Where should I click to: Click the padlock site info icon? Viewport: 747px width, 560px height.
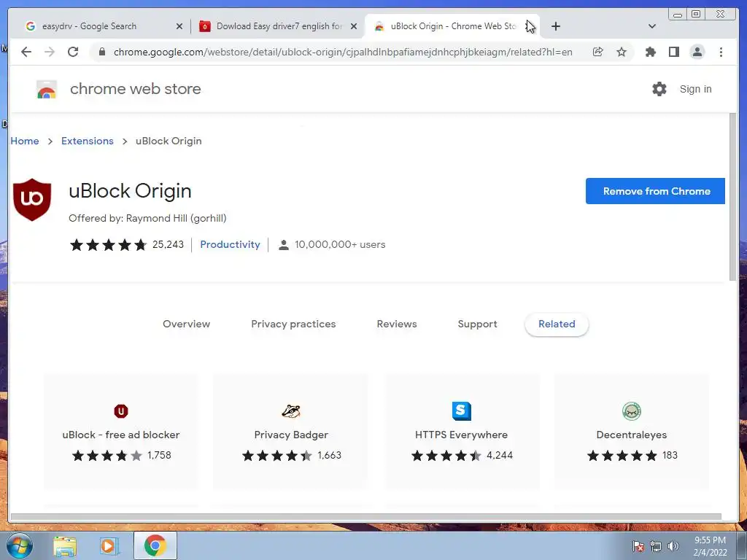(x=101, y=52)
